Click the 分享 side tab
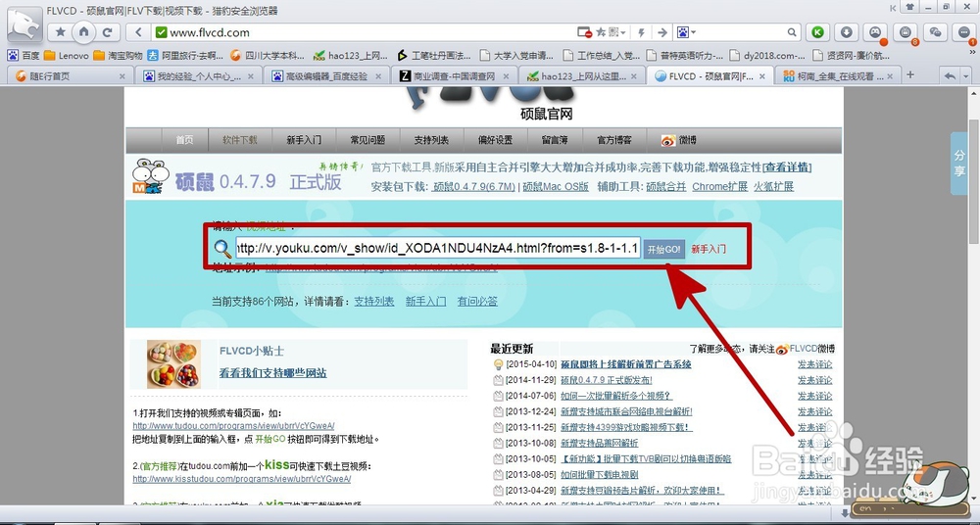The height and width of the screenshot is (525, 980). [x=959, y=163]
